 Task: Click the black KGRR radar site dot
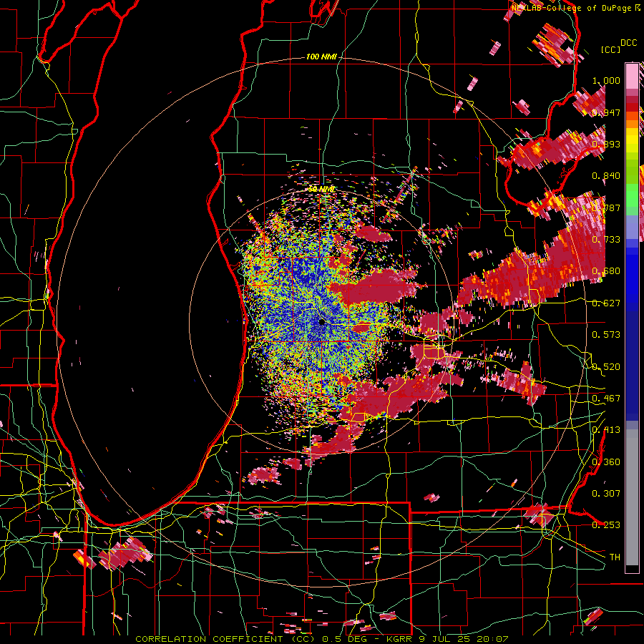point(322,322)
